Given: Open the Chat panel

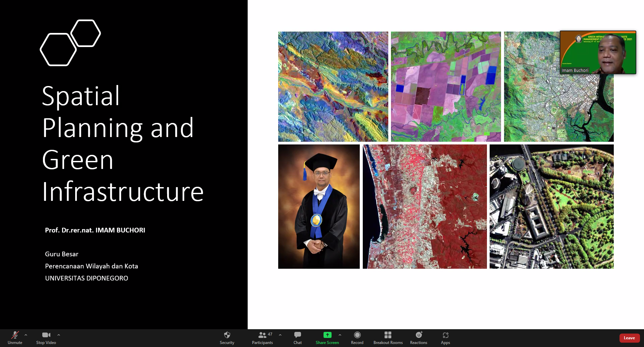Looking at the screenshot, I should (297, 337).
